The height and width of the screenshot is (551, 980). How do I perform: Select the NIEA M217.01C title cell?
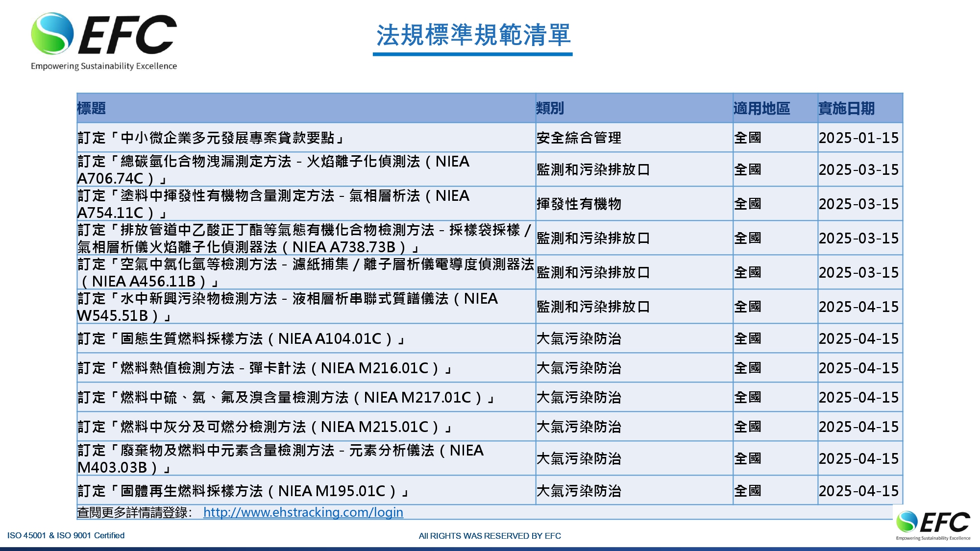(x=306, y=397)
